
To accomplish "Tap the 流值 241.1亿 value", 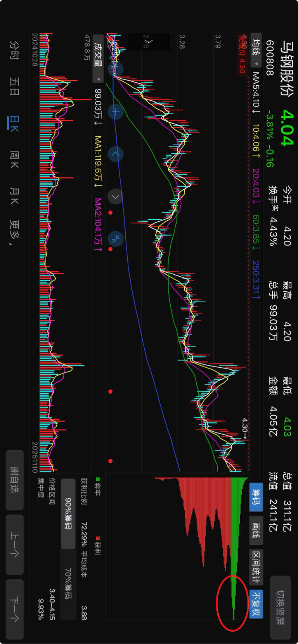I will [273, 515].
